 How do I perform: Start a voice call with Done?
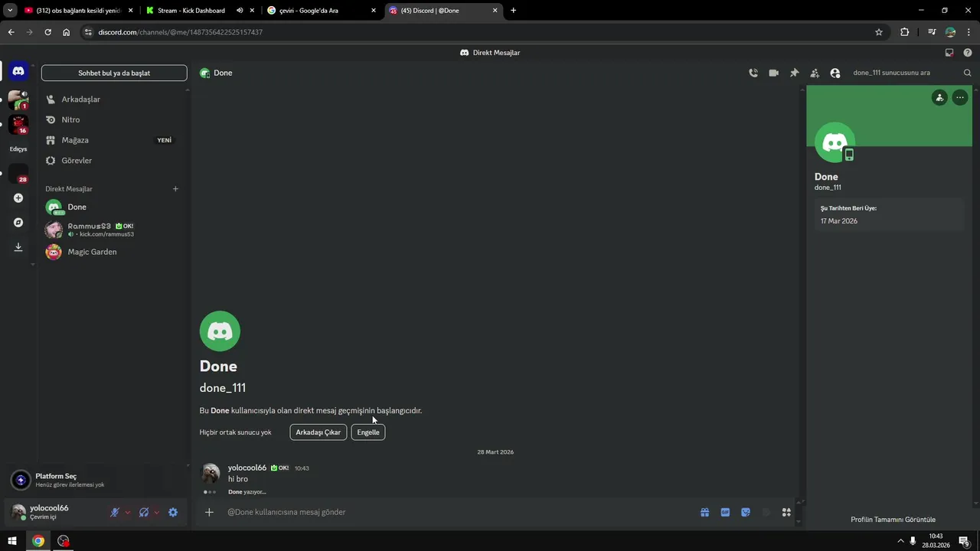pyautogui.click(x=753, y=73)
